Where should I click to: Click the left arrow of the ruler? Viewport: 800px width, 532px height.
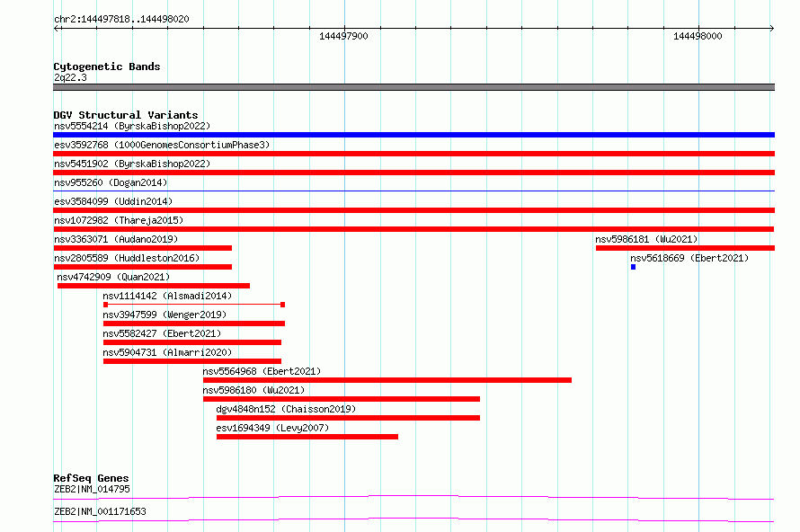pos(57,29)
